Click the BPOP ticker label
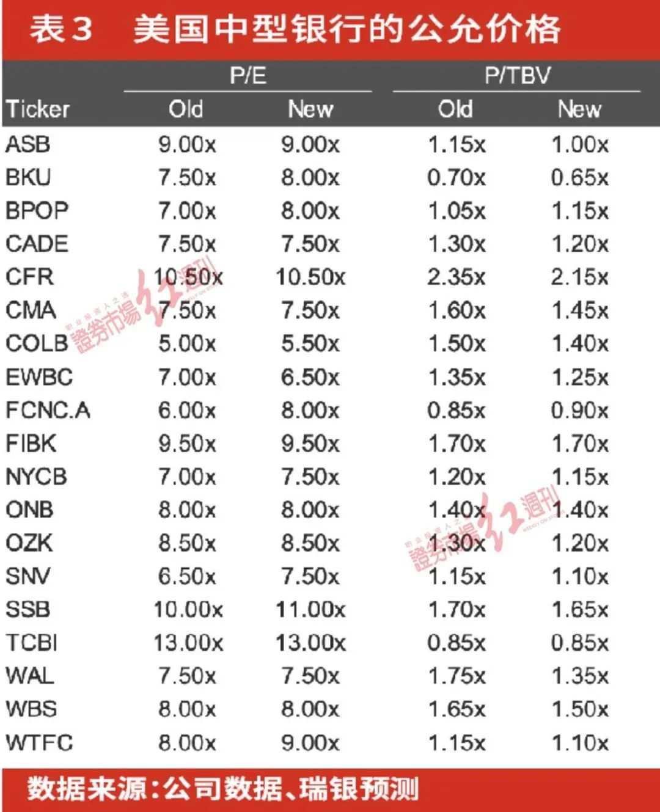660x812 pixels. (x=37, y=211)
